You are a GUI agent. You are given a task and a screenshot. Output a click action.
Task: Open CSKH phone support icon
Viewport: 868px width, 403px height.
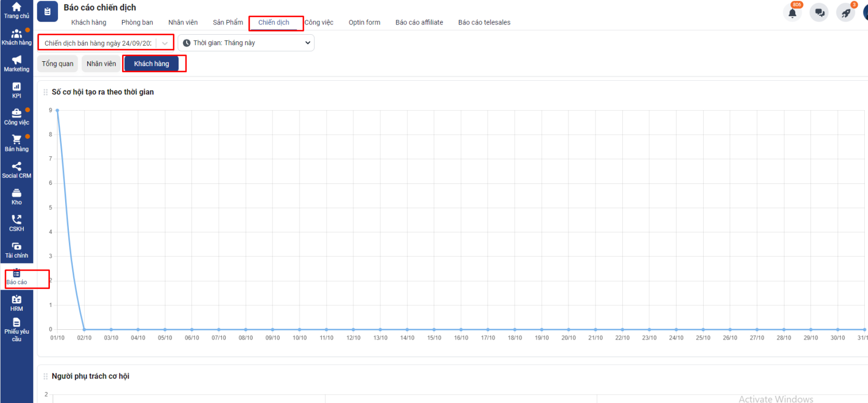(16, 223)
